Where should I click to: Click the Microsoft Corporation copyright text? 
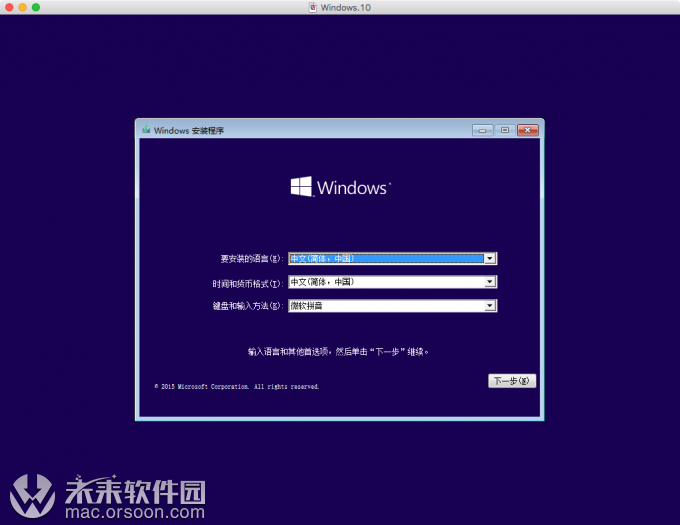237,386
